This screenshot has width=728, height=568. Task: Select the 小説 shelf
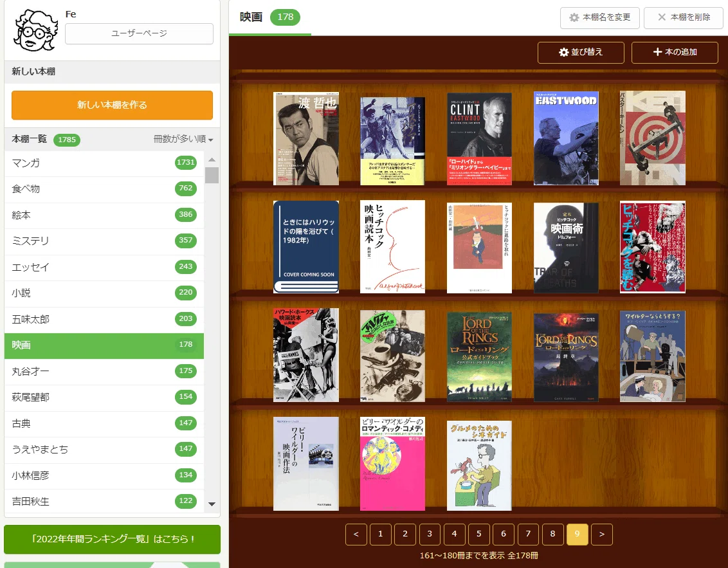click(x=104, y=293)
